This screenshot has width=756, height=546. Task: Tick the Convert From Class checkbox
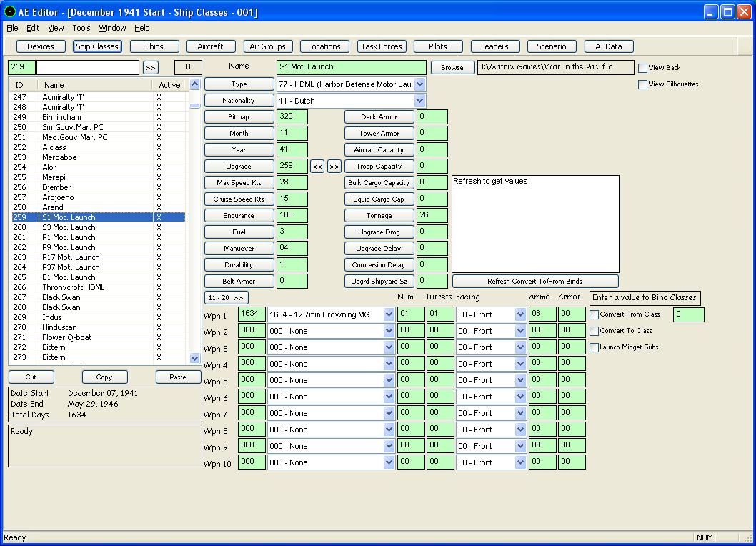click(x=595, y=314)
